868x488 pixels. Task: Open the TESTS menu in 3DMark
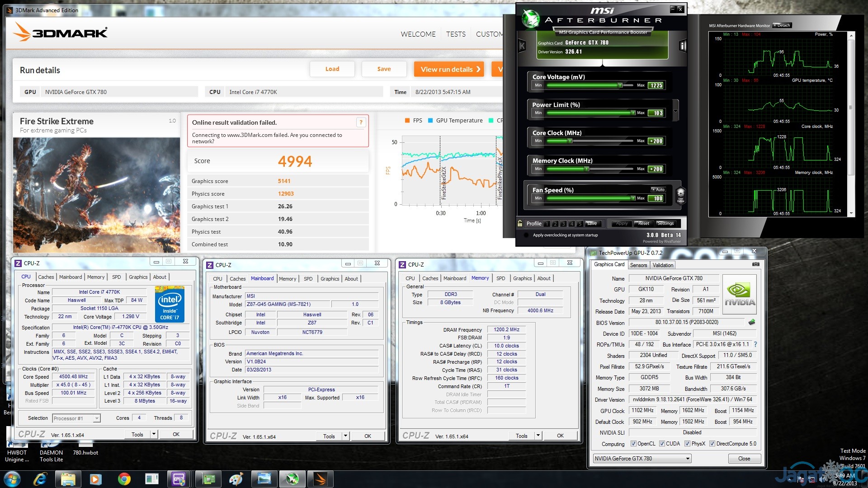(x=456, y=34)
